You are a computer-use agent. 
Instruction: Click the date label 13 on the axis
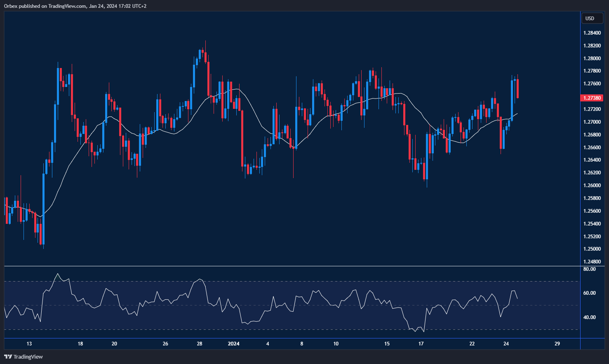(x=29, y=343)
